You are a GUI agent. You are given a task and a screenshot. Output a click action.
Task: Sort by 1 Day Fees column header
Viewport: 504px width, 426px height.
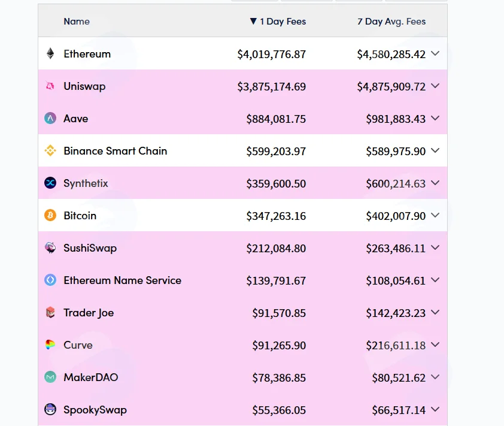click(x=278, y=22)
